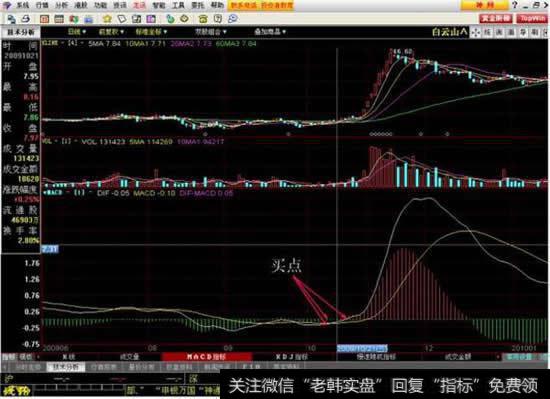Expand the 常用组合 dropdown
This screenshot has width=550, height=399.
[x=210, y=32]
